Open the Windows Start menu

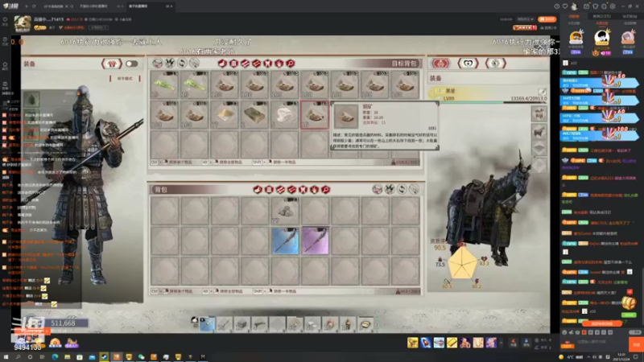coord(6,356)
